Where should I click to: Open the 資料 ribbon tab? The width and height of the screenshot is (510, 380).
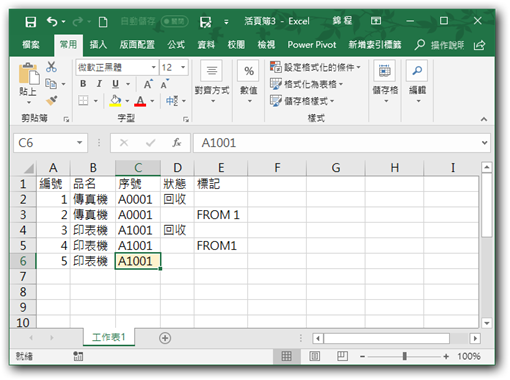tap(206, 45)
